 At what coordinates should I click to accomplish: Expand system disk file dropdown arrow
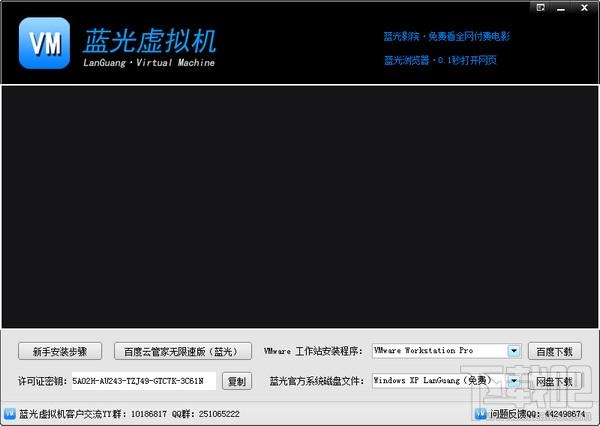(x=514, y=380)
